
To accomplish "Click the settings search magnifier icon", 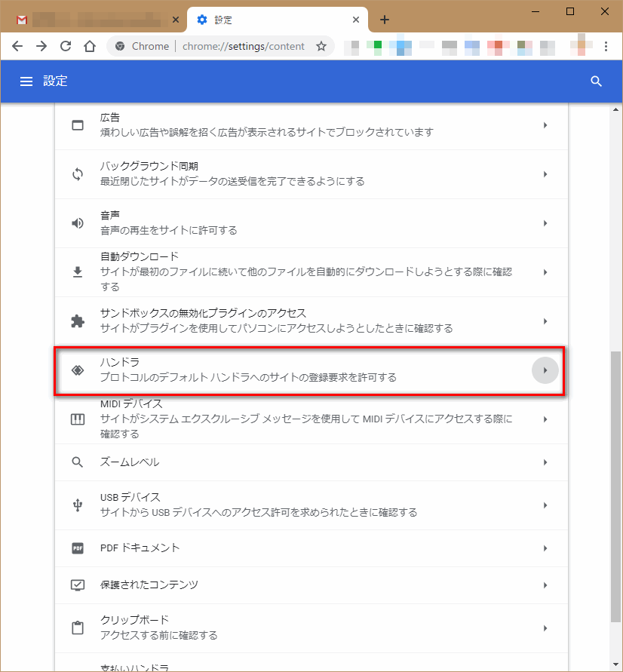I will coord(596,81).
